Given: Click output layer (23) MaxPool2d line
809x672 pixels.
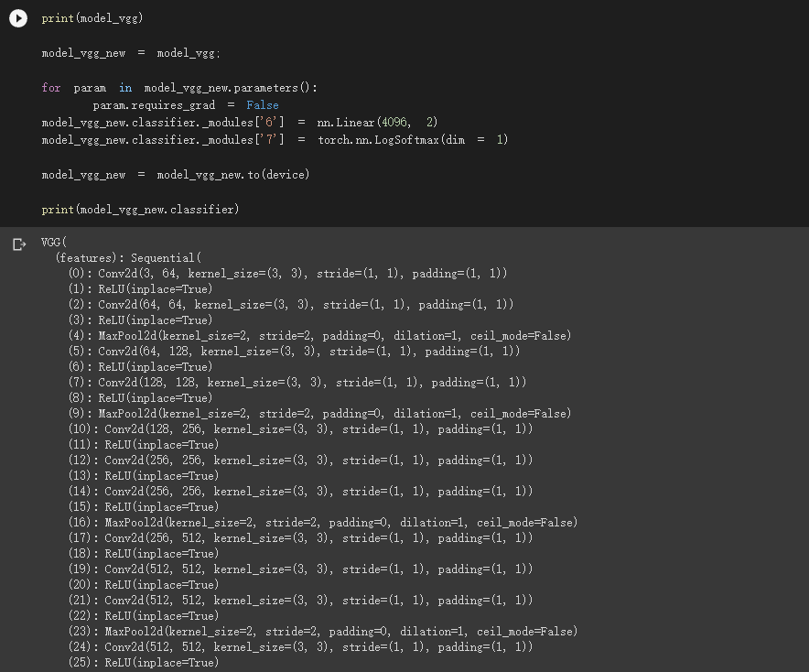Looking at the screenshot, I should click(323, 632).
